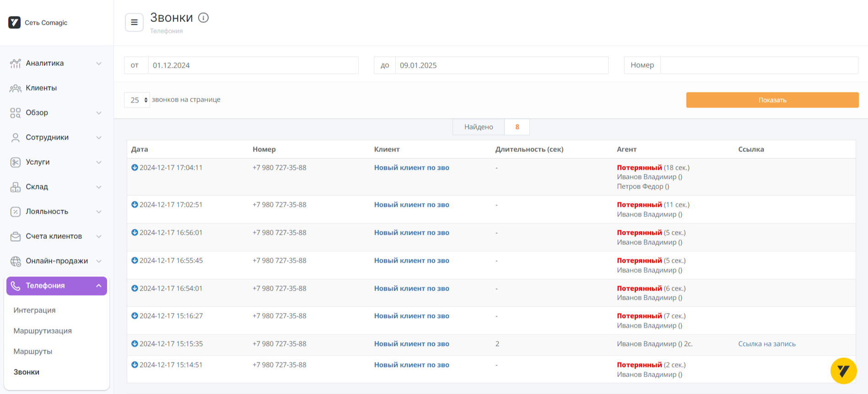Click duration value 2 in 15:15:35 row
Screen dimensions: 868x394
pyautogui.click(x=497, y=344)
